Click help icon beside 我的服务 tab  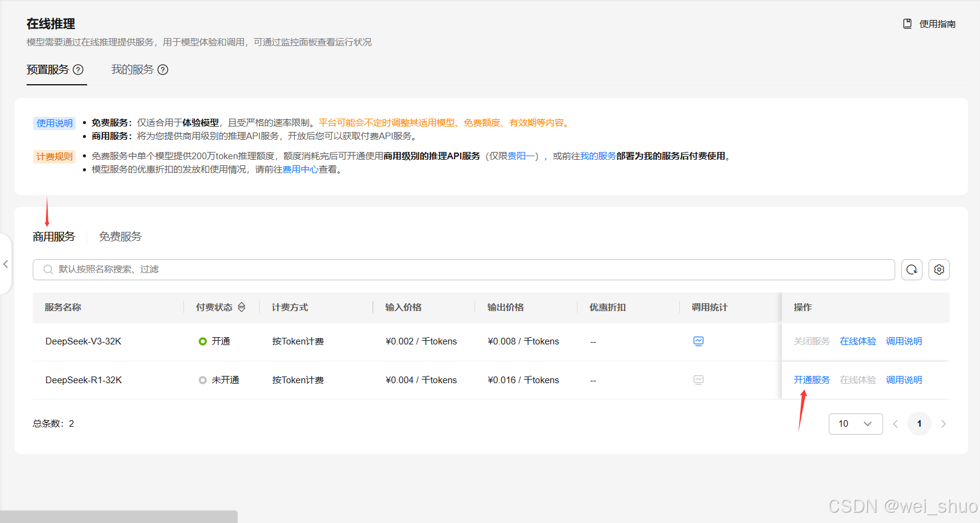pos(163,70)
